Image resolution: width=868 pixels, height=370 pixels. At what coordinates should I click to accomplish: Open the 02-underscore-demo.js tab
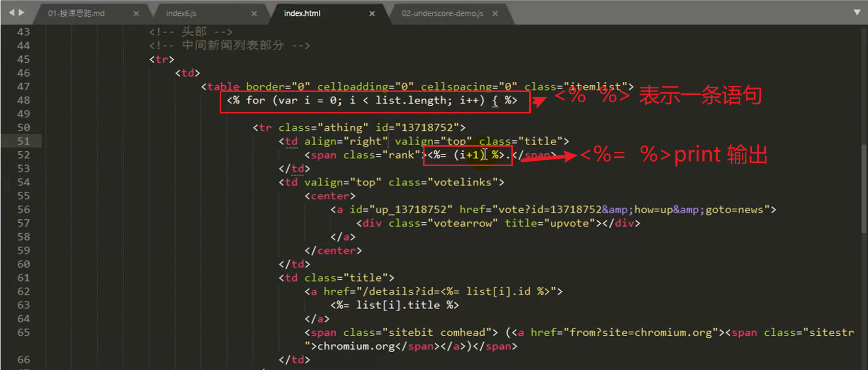click(x=442, y=13)
